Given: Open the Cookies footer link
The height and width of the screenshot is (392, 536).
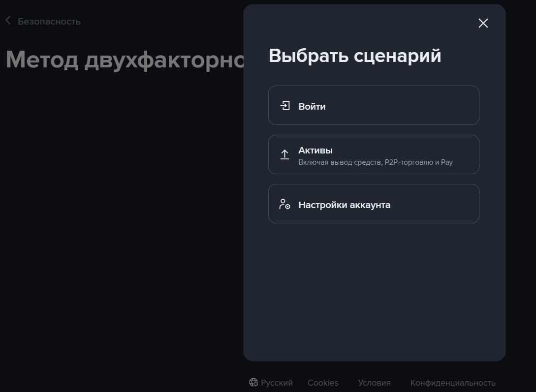Looking at the screenshot, I should (323, 383).
